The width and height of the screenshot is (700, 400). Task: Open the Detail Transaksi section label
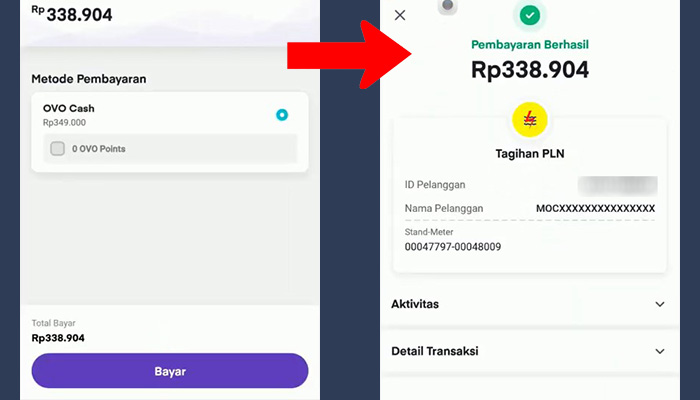click(434, 351)
